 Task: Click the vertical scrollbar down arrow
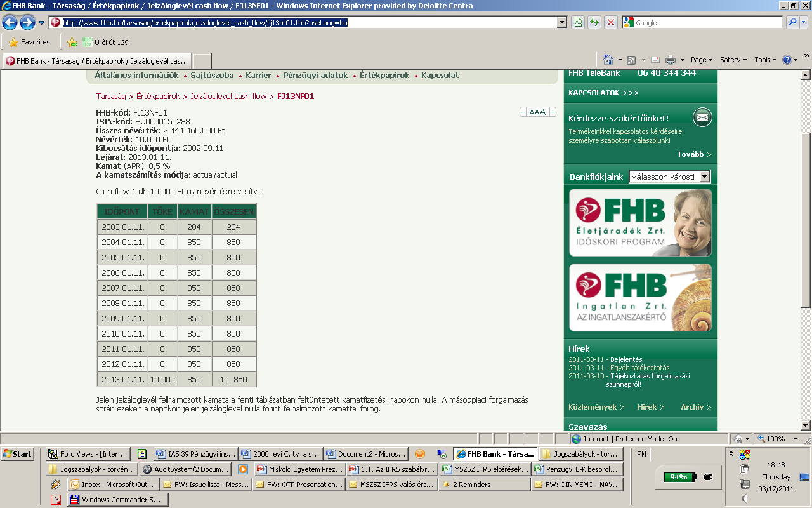[x=806, y=425]
